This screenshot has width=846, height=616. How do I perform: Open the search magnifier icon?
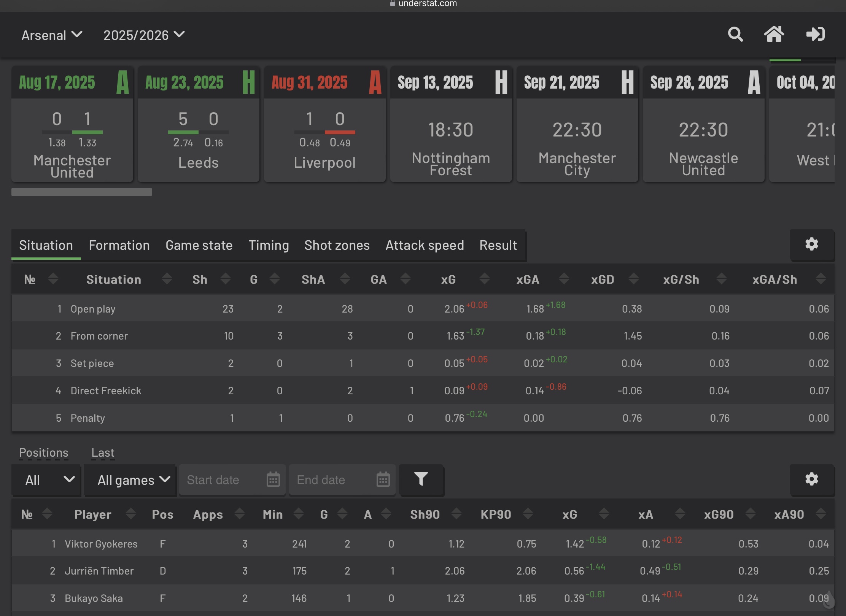tap(735, 35)
